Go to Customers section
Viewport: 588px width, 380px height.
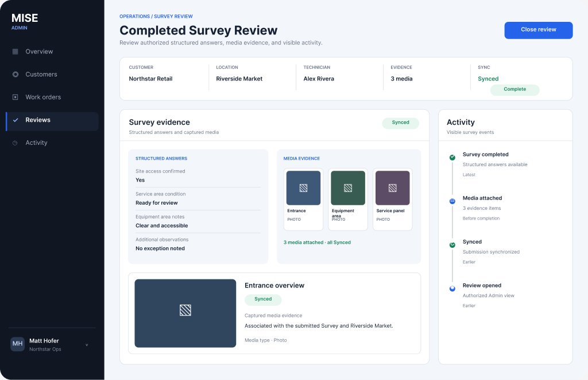pyautogui.click(x=52, y=74)
